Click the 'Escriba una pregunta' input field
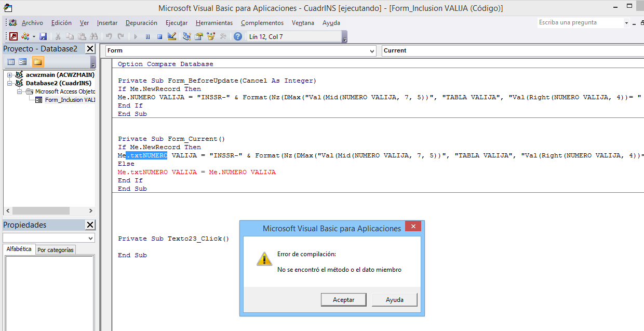Image resolution: width=644 pixels, height=331 pixels. point(580,23)
